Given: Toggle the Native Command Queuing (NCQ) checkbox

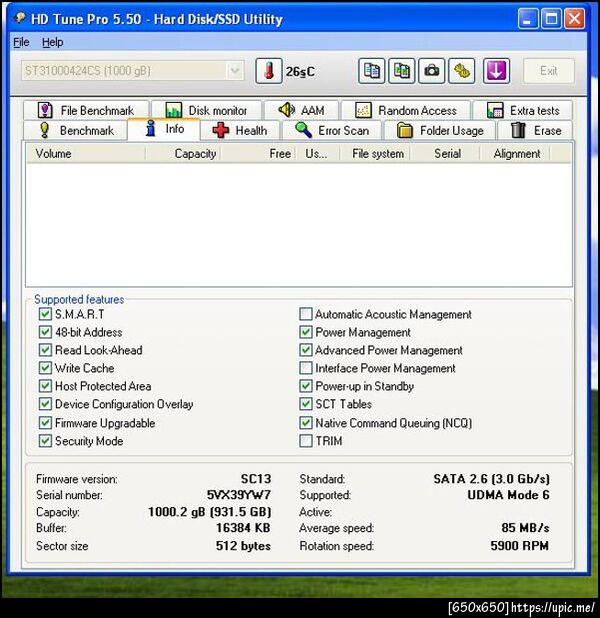Looking at the screenshot, I should pyautogui.click(x=306, y=423).
